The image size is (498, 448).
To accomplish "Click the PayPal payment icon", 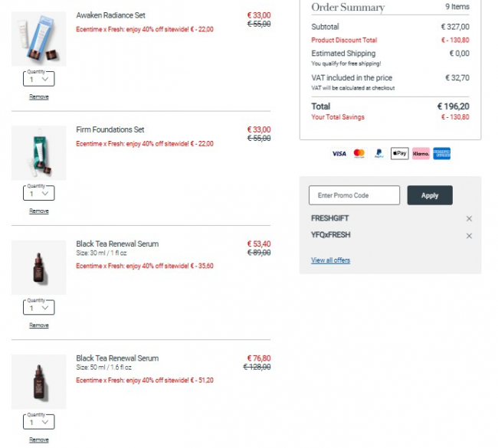I will tap(378, 154).
